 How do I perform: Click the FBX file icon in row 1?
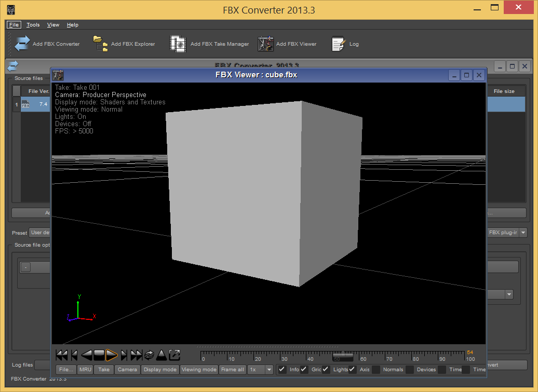(25, 104)
